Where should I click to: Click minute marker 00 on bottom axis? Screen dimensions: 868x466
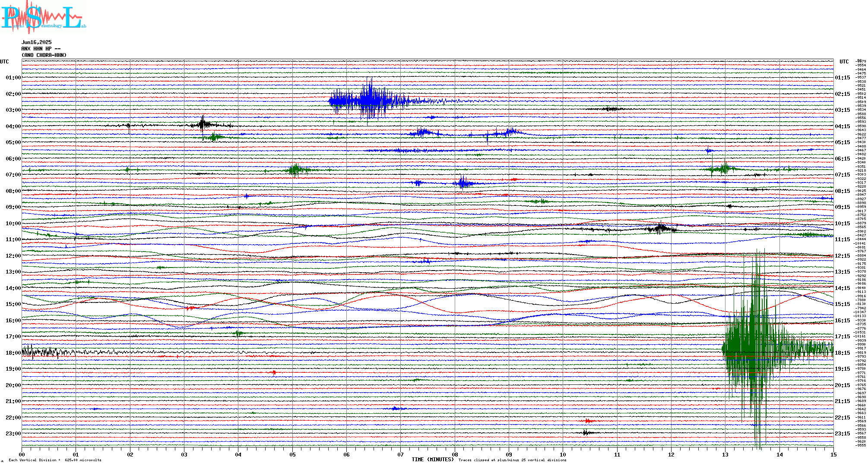pos(22,454)
